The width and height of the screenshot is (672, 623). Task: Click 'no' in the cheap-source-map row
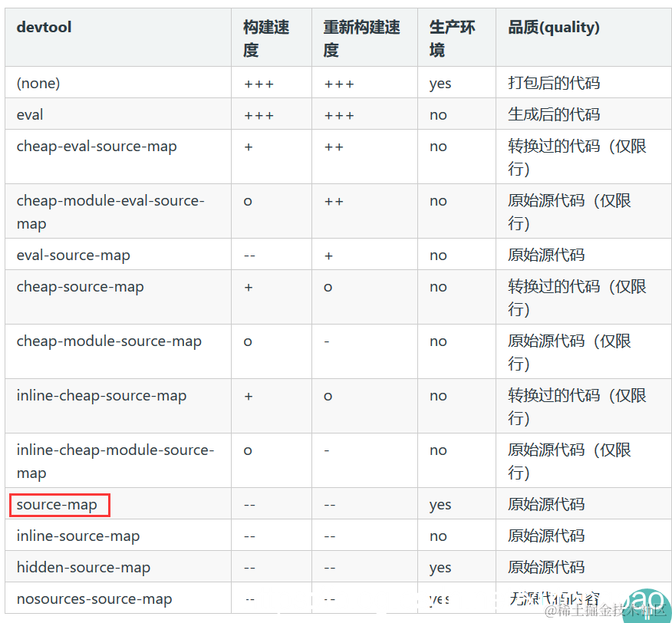[x=438, y=287]
